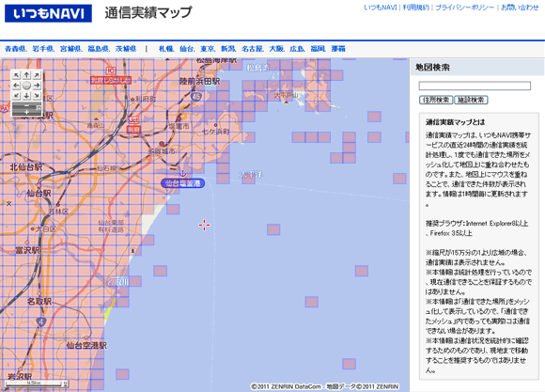Click the map search text field
545x392 pixels.
(475, 86)
